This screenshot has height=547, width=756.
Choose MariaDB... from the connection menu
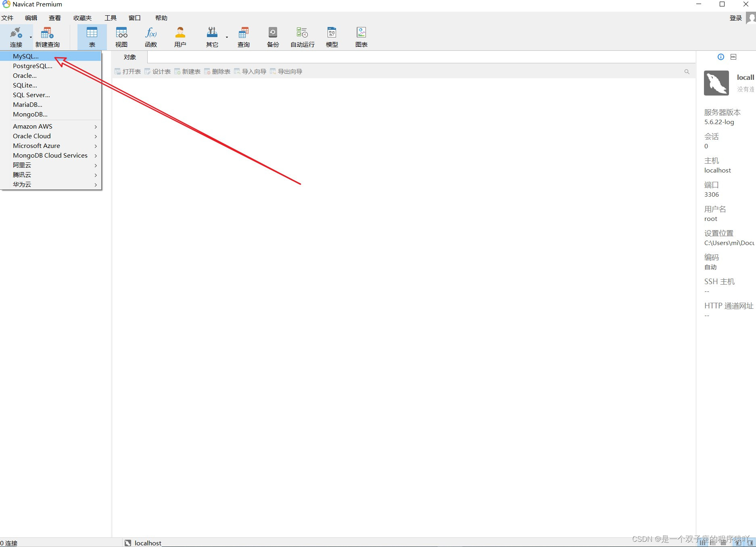point(51,104)
